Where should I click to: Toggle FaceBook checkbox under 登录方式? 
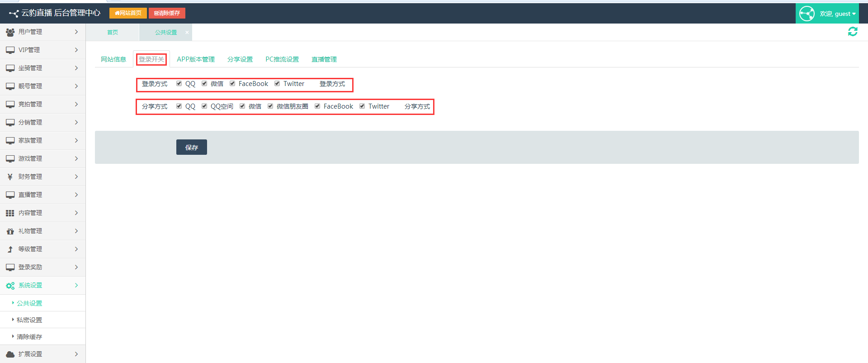232,83
